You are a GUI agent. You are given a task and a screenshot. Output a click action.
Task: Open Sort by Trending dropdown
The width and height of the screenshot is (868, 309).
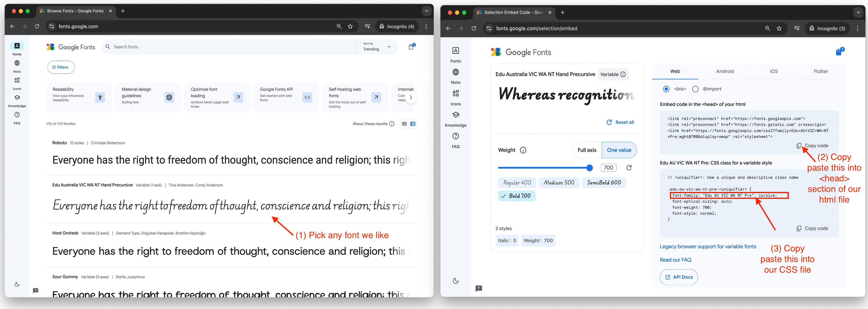point(377,47)
